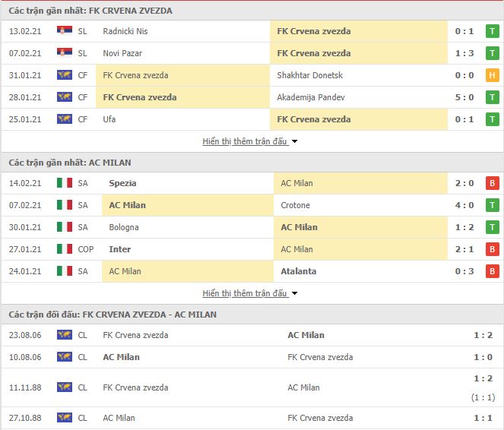
Task: Click the Các trận đối đầu section header
Action: coord(113,315)
